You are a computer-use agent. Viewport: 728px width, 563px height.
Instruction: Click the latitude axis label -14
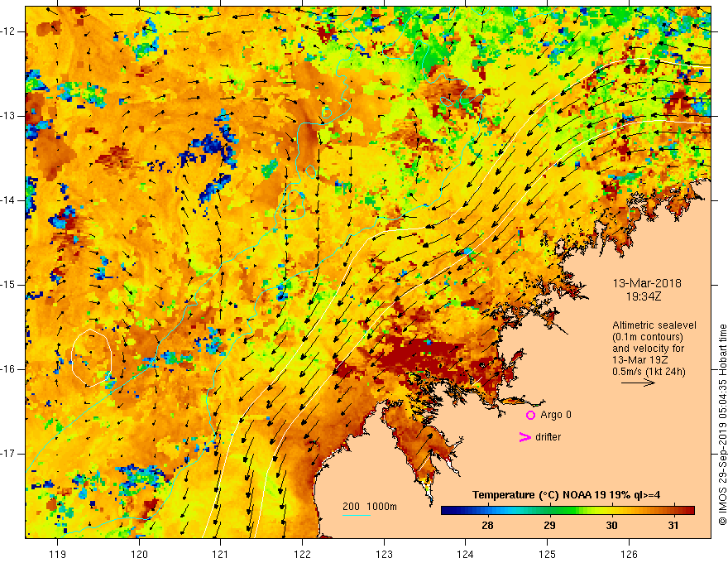pos(9,200)
